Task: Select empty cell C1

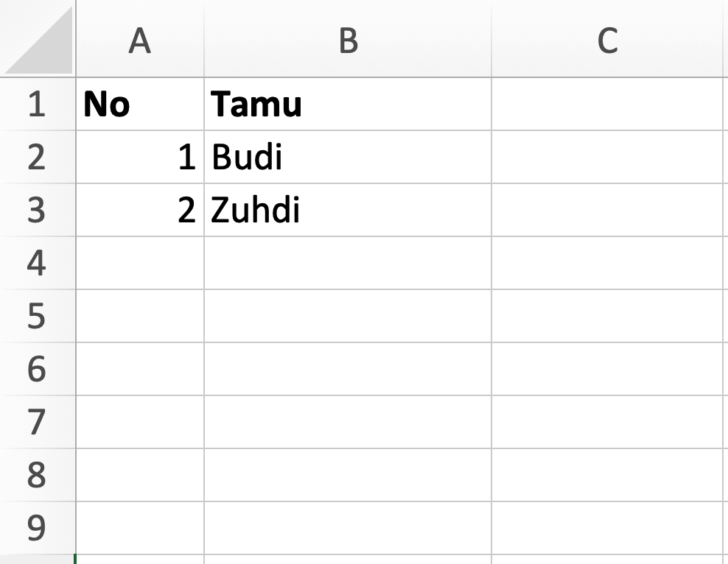Action: pyautogui.click(x=608, y=103)
